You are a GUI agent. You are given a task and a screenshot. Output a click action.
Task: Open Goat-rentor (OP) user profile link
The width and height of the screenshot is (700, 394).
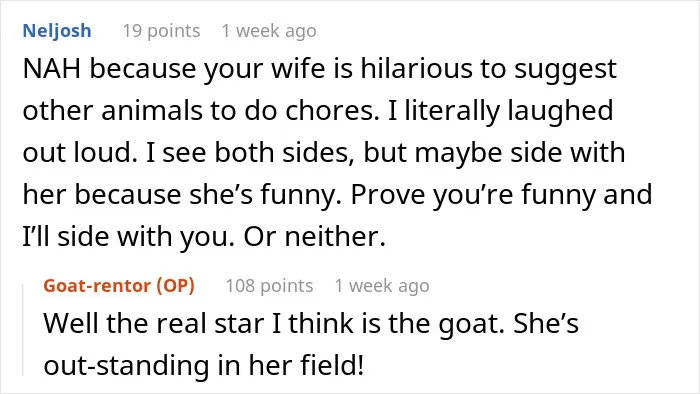pos(119,286)
